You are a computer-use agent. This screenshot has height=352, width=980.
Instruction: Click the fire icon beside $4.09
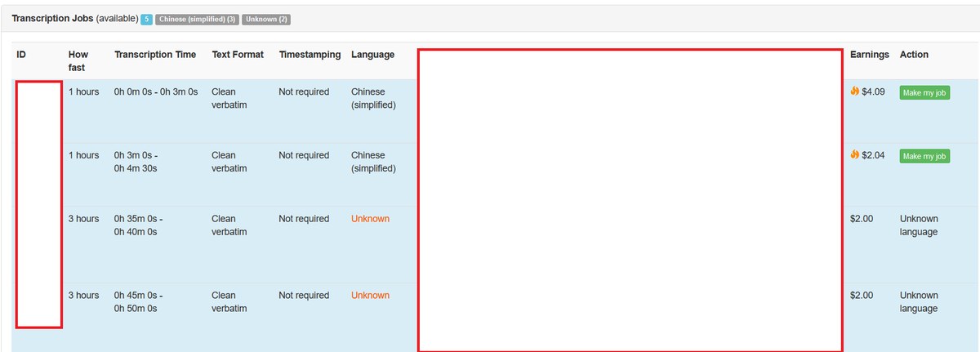[854, 91]
